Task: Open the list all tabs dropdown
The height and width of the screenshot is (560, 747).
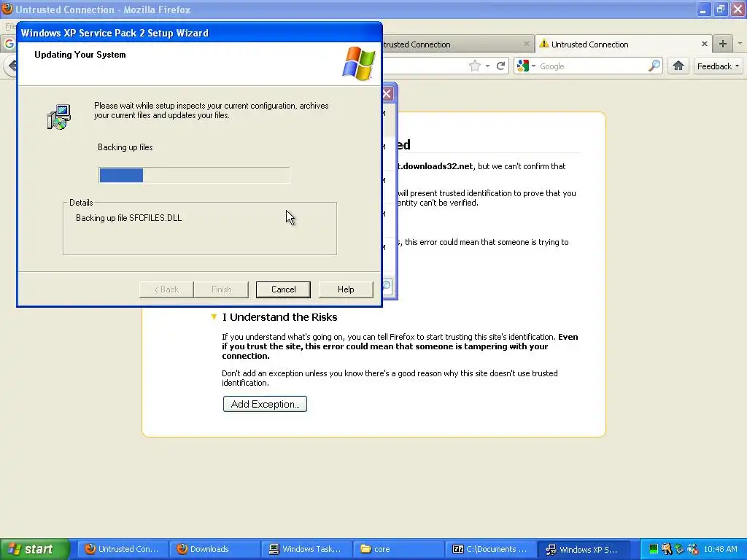Action: point(740,44)
